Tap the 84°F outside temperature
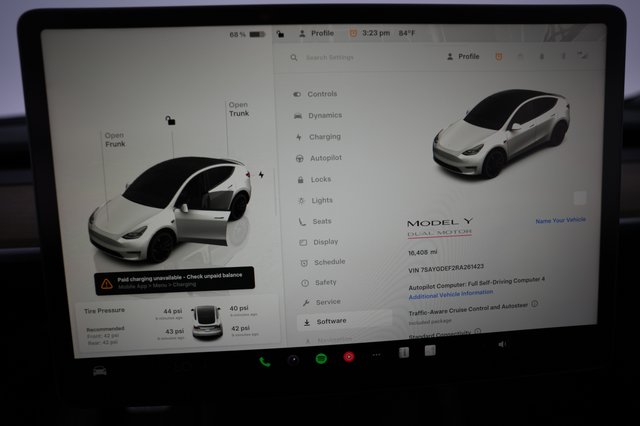The width and height of the screenshot is (640, 426). click(407, 33)
